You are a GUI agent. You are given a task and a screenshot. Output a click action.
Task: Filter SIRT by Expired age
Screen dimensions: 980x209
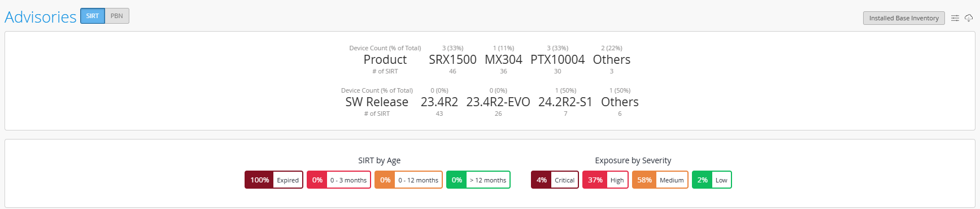274,180
